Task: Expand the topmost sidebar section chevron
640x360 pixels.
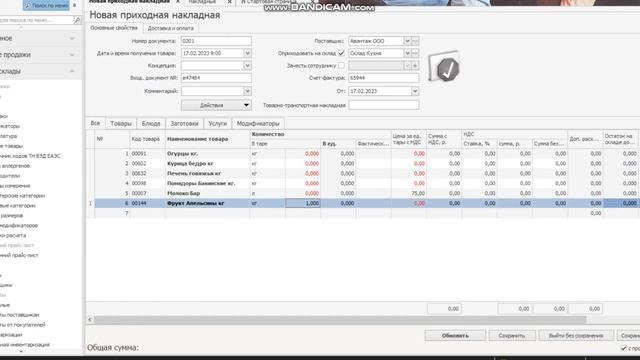Action: [72, 38]
